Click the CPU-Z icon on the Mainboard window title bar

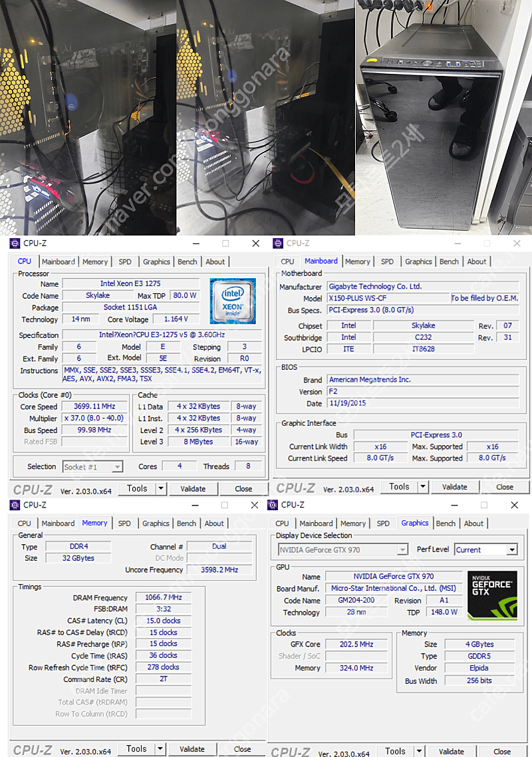coord(279,243)
